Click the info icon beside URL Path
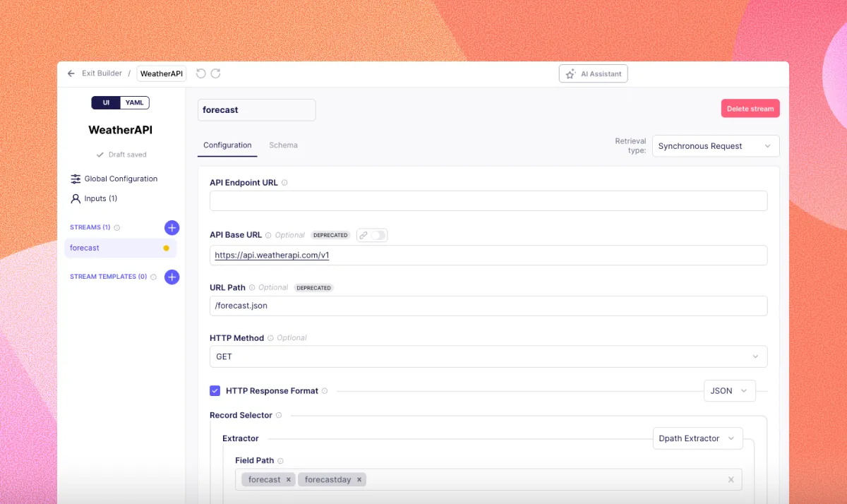847x504 pixels. pos(252,288)
